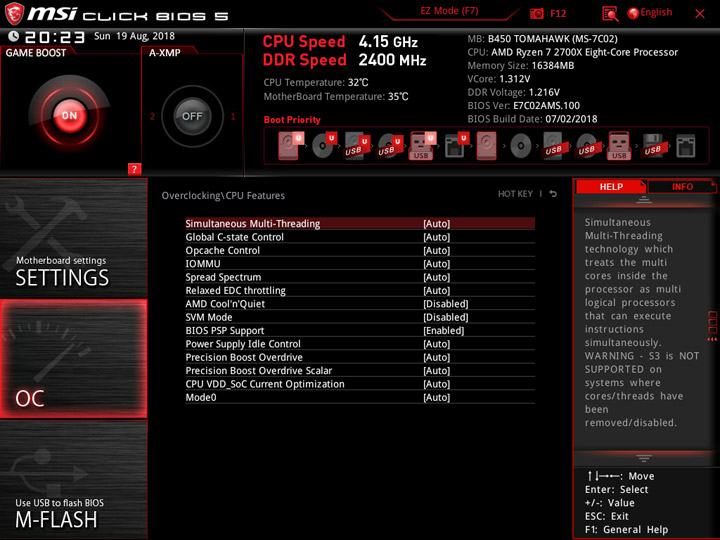This screenshot has height=540, width=720.
Task: Select the legacy USB key boot icon
Action: (619, 146)
